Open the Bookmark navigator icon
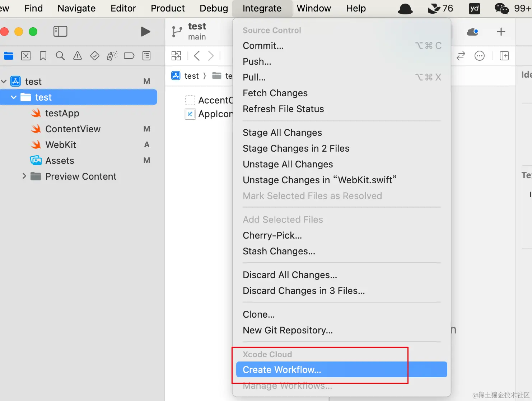532x401 pixels. tap(43, 56)
